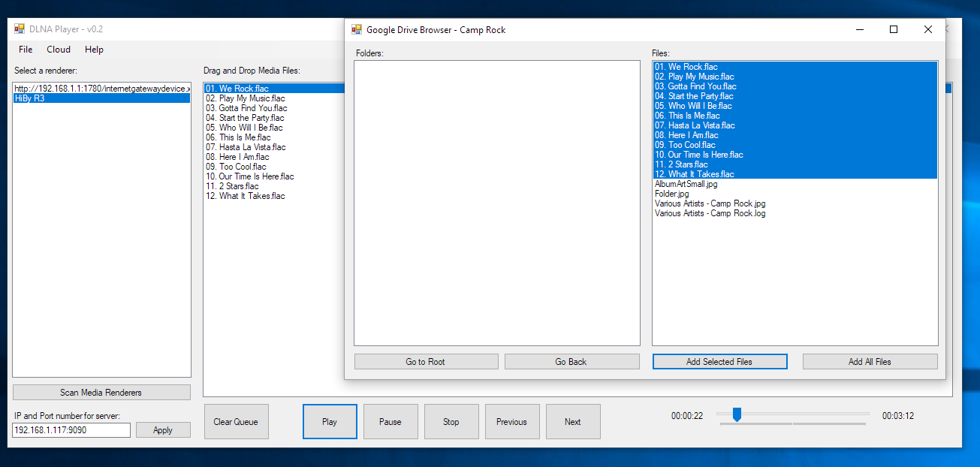This screenshot has height=467, width=980.
Task: Select 08. Here I Am.flac in Files list
Action: pyautogui.click(x=795, y=135)
